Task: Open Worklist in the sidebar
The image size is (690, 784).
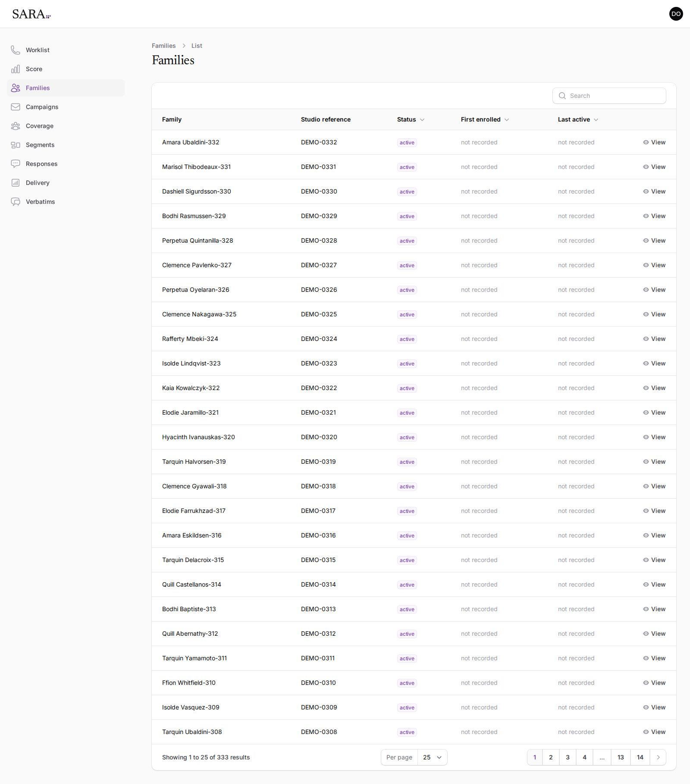Action: (66, 50)
